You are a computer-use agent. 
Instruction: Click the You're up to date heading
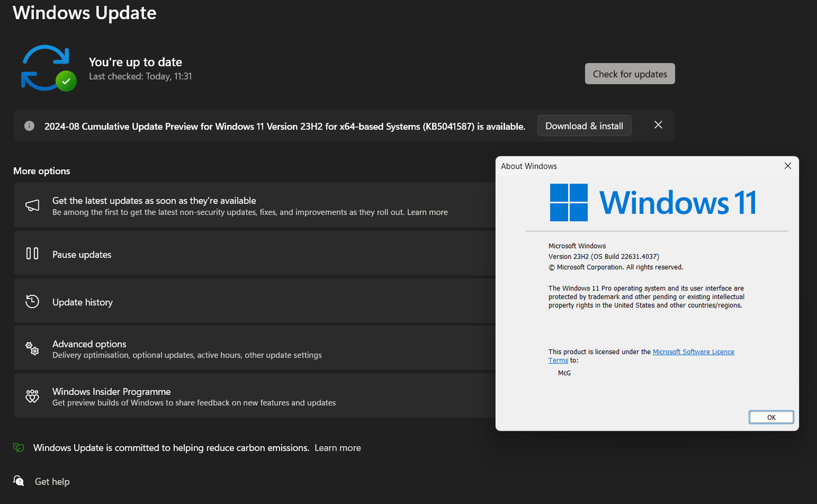[x=135, y=62]
